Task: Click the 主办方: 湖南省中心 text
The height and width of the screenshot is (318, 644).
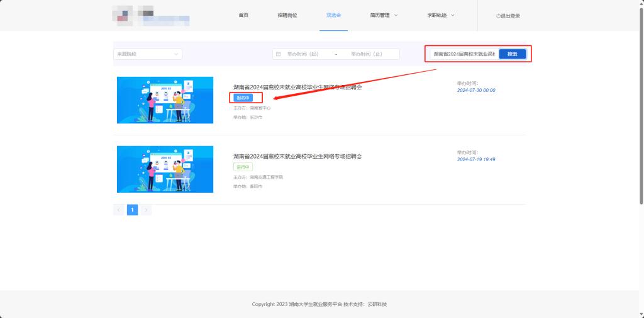Action: (x=252, y=108)
